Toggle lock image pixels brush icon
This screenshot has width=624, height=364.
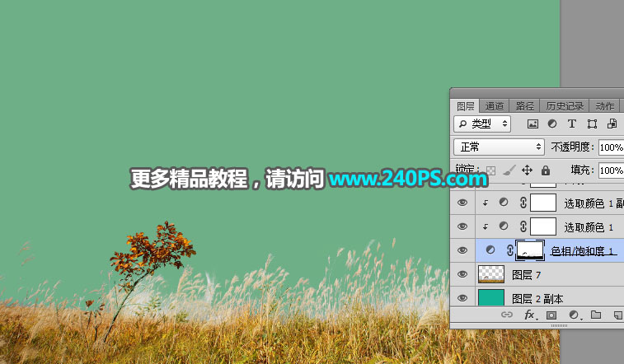point(509,170)
